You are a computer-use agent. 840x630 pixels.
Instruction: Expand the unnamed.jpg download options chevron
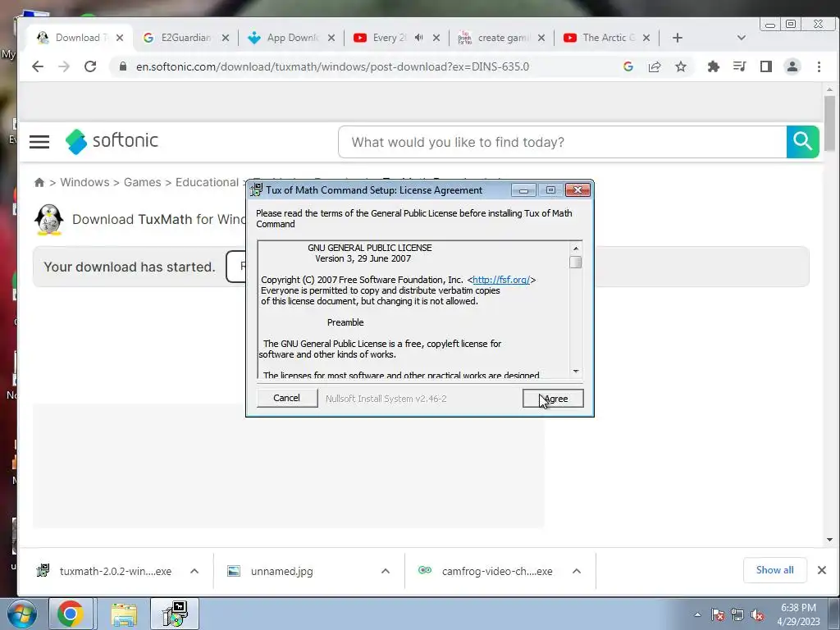point(386,571)
